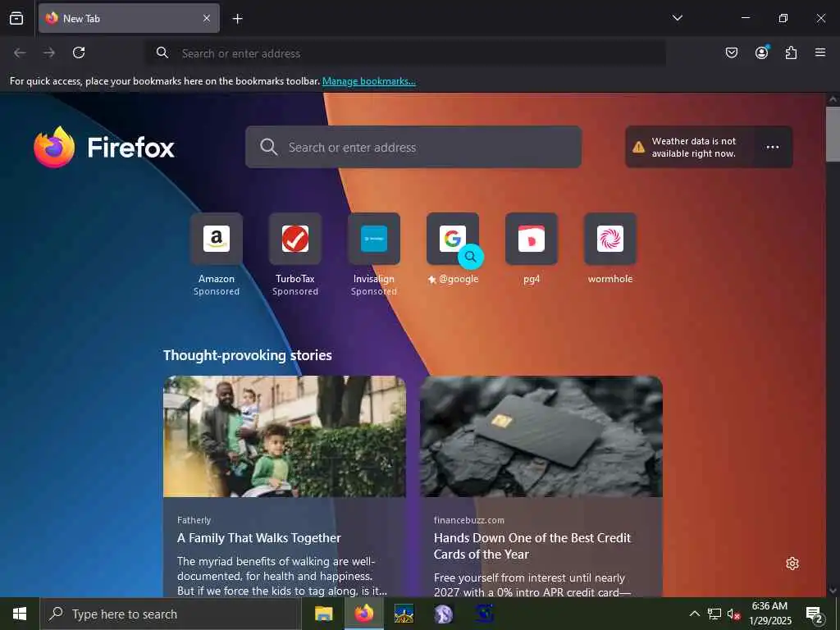The width and height of the screenshot is (840, 630).
Task: Open the Action Center notifications
Action: [x=815, y=614]
